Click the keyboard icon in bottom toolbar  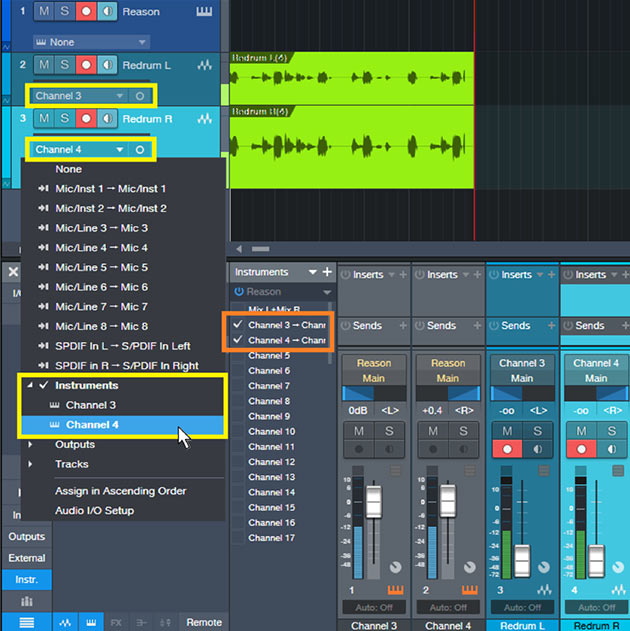89,622
